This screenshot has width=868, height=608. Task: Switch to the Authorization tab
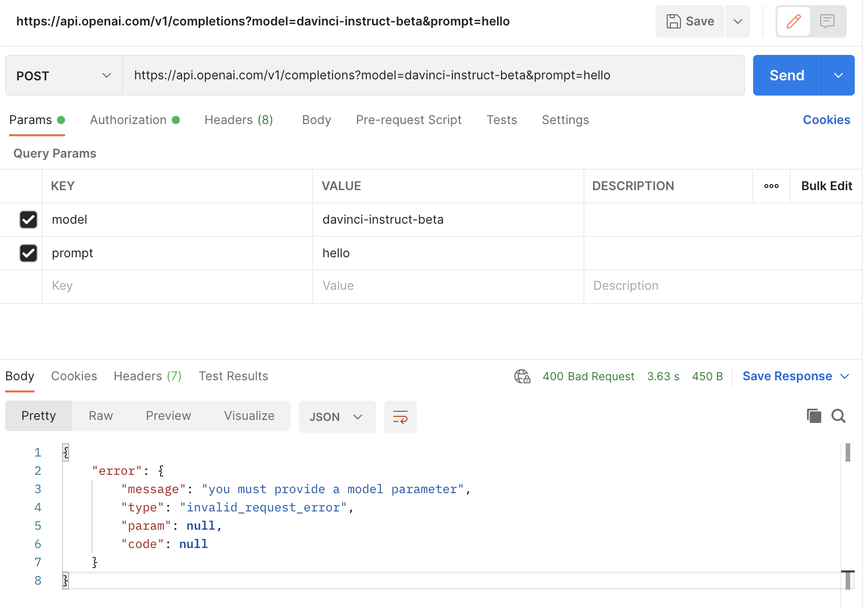135,120
